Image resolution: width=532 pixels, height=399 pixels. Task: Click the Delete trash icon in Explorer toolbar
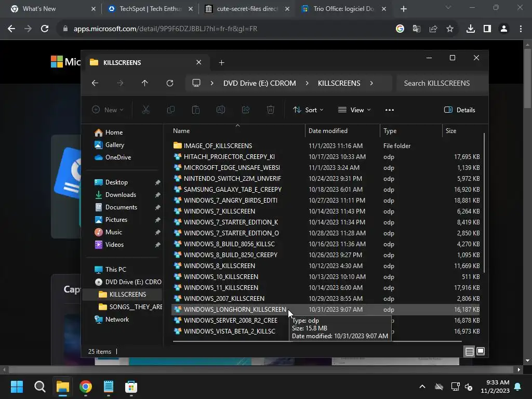point(270,110)
